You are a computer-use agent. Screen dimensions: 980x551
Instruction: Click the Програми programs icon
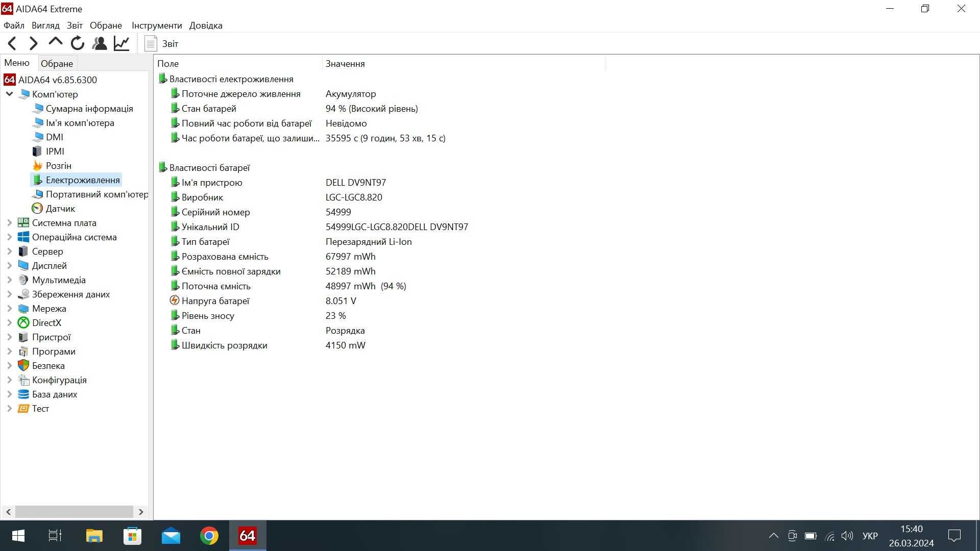click(x=23, y=352)
